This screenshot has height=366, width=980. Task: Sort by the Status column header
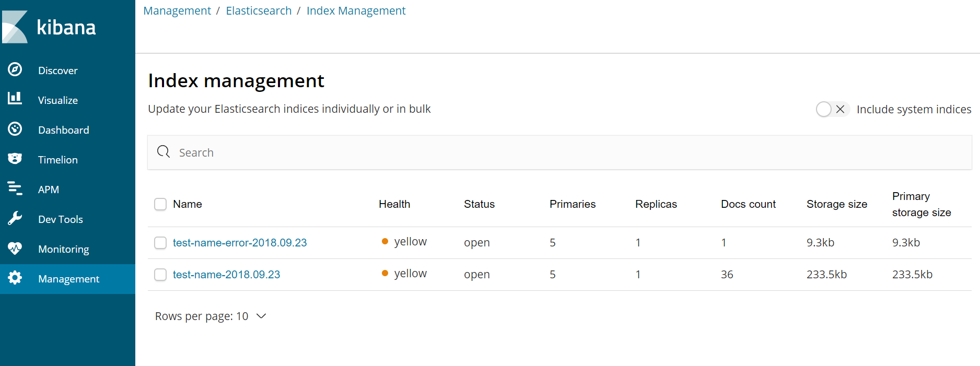479,204
